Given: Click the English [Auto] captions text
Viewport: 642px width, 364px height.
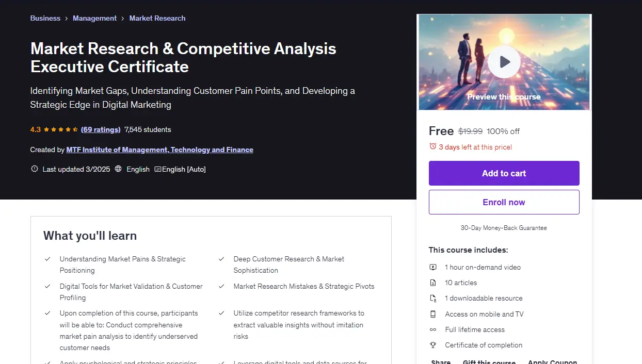Looking at the screenshot, I should (184, 169).
